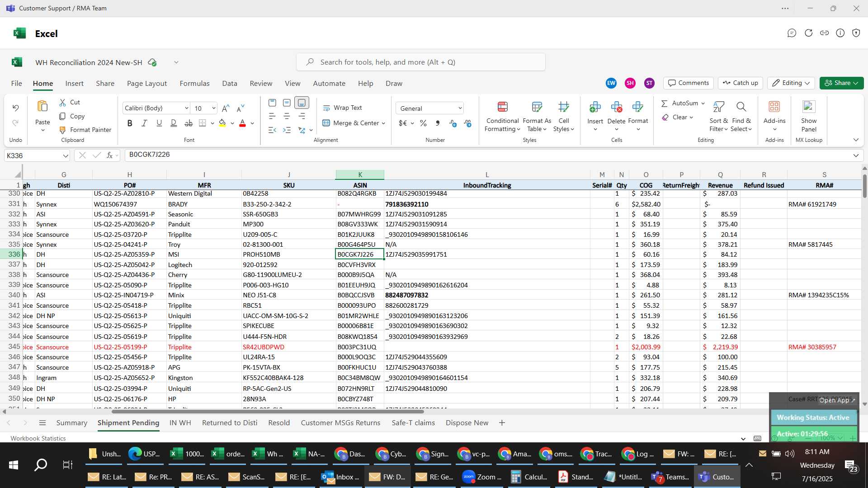Toggle Italic formatting
This screenshot has width=868, height=488.
click(144, 123)
